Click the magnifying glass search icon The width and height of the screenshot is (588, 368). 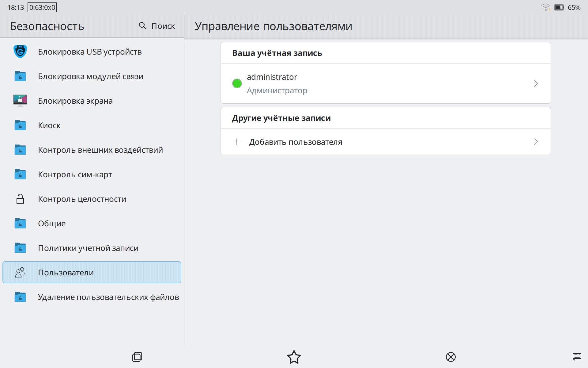point(142,26)
